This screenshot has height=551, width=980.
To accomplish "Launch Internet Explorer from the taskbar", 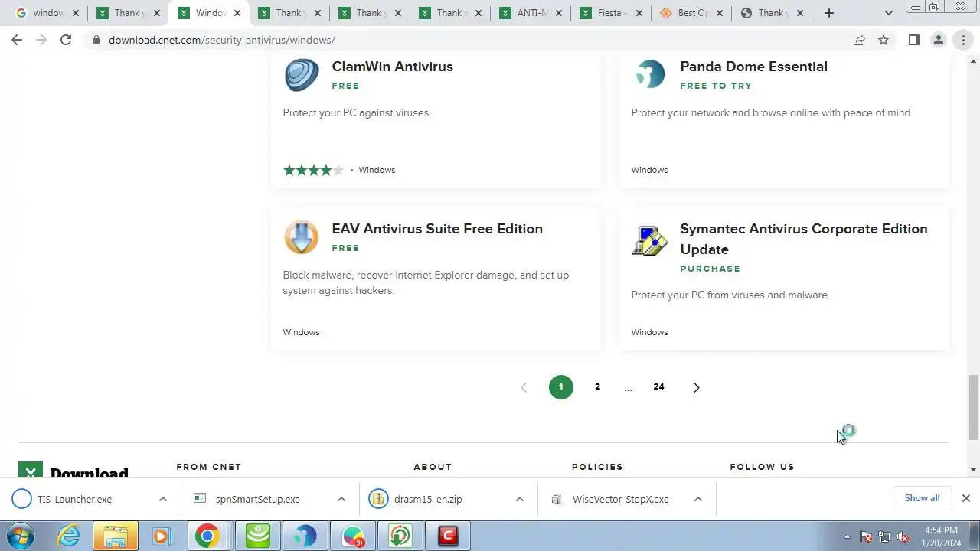I will tap(69, 536).
